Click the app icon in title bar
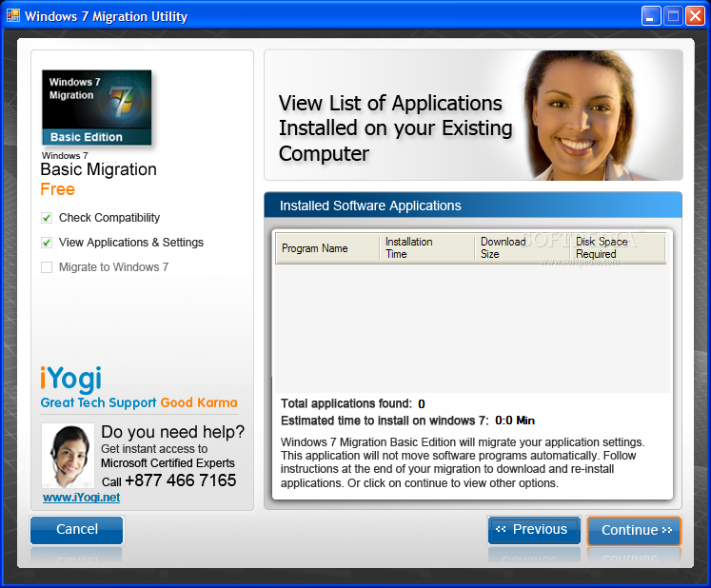The image size is (711, 588). click(13, 16)
